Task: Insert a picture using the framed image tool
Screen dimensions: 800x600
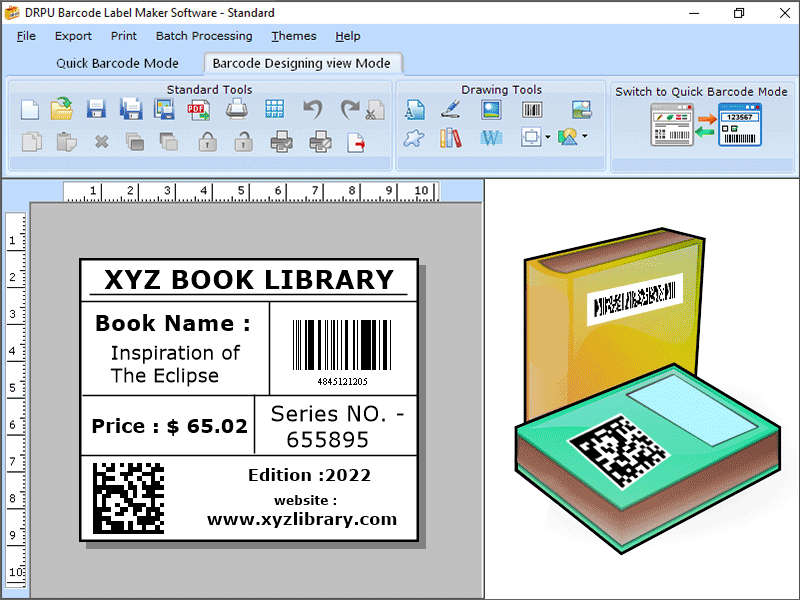Action: [491, 110]
